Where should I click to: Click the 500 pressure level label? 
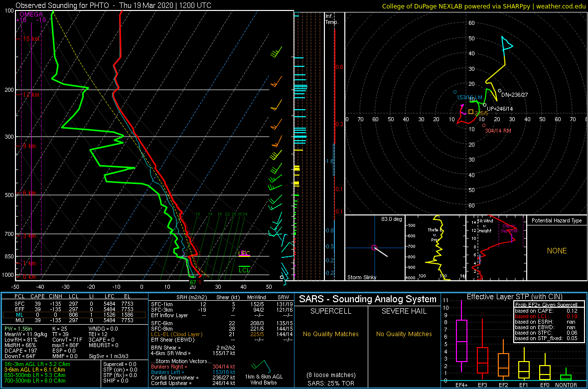tap(8, 195)
